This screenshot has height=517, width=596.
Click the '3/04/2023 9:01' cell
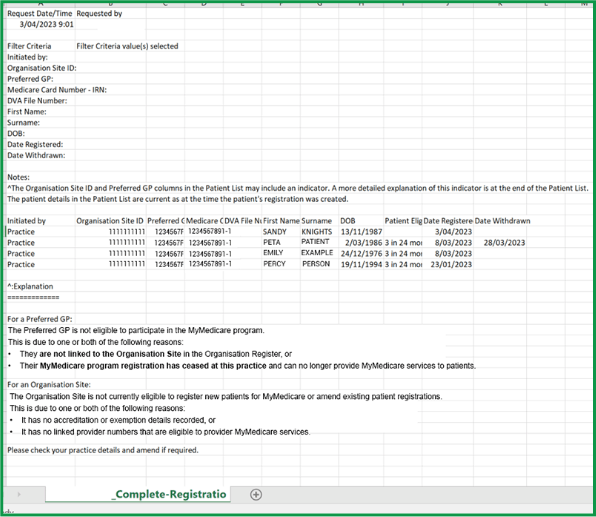pyautogui.click(x=46, y=25)
